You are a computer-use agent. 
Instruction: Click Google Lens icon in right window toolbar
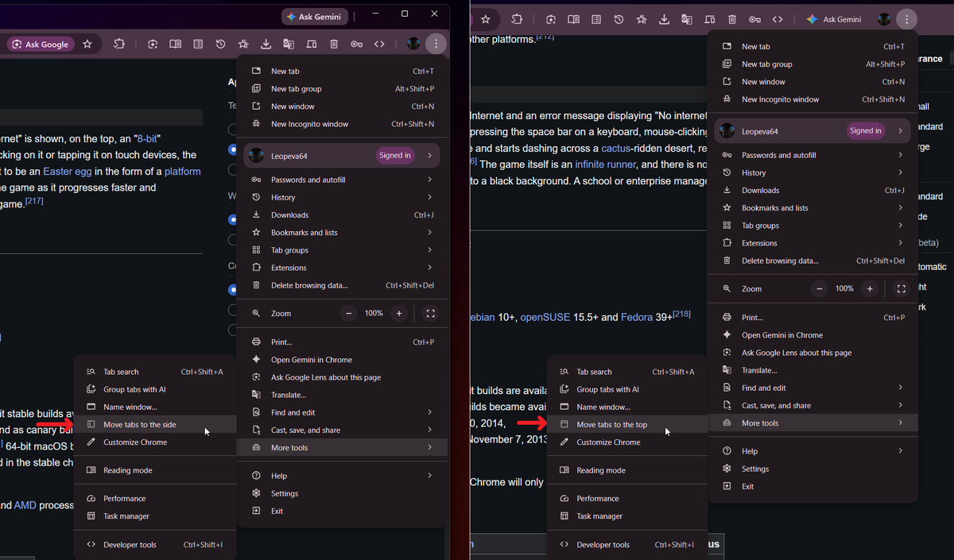pos(550,19)
